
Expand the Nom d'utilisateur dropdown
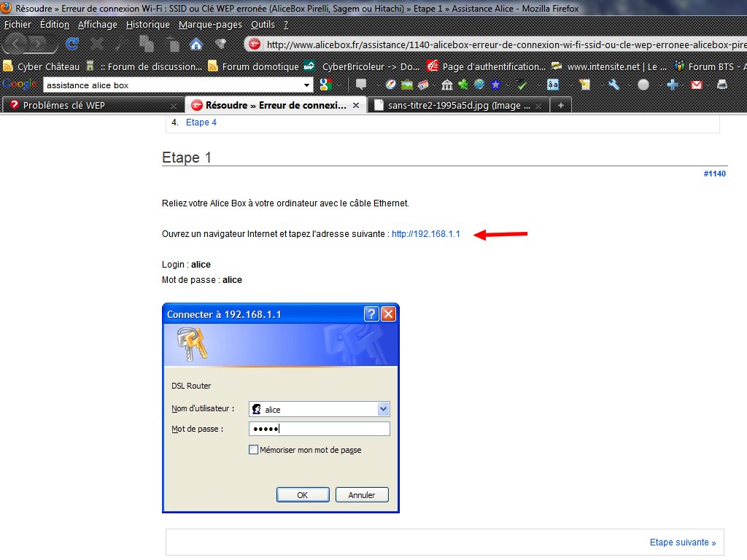(383, 409)
